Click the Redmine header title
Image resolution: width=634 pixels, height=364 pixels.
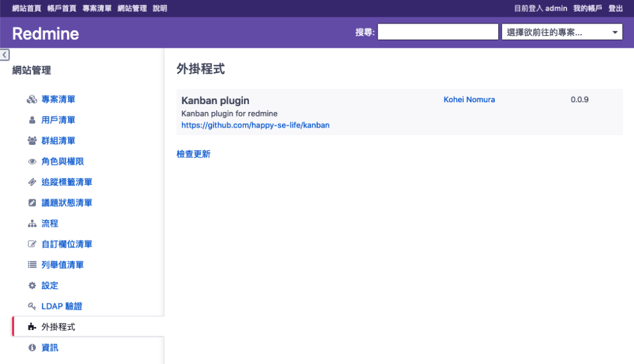[45, 33]
